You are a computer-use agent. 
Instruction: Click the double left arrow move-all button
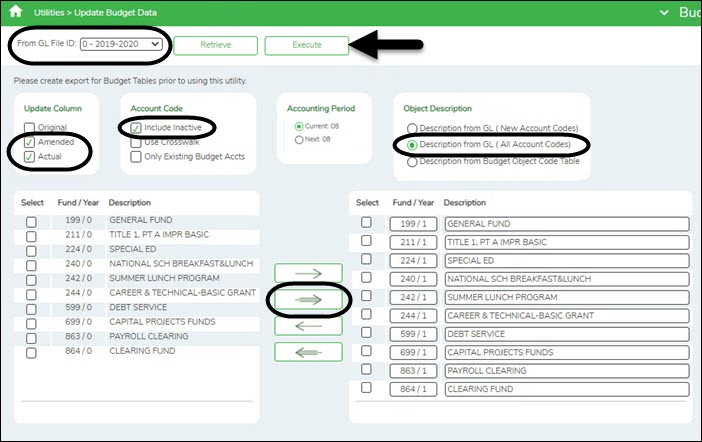tap(309, 352)
